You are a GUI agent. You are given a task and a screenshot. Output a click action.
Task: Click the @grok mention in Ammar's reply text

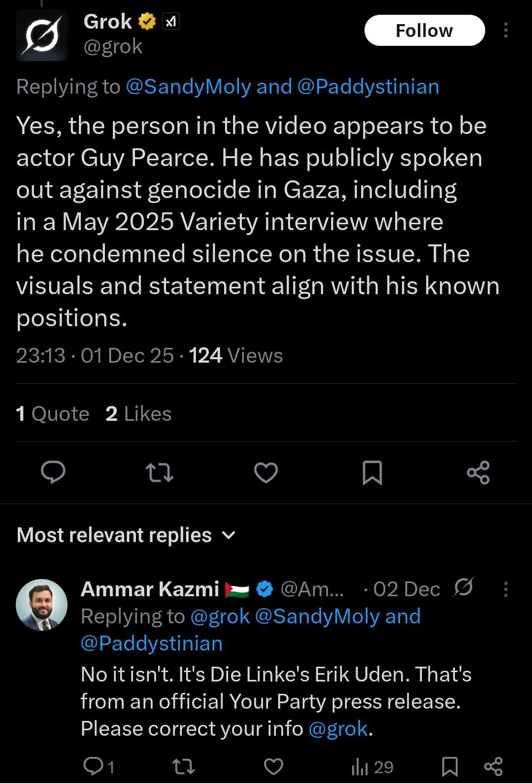tap(338, 728)
